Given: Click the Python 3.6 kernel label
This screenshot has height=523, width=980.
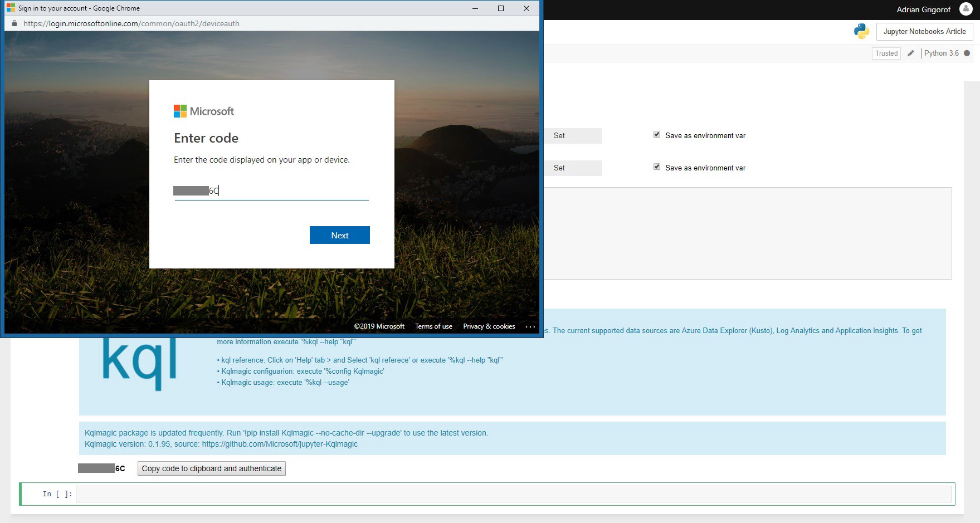Looking at the screenshot, I should pos(941,53).
